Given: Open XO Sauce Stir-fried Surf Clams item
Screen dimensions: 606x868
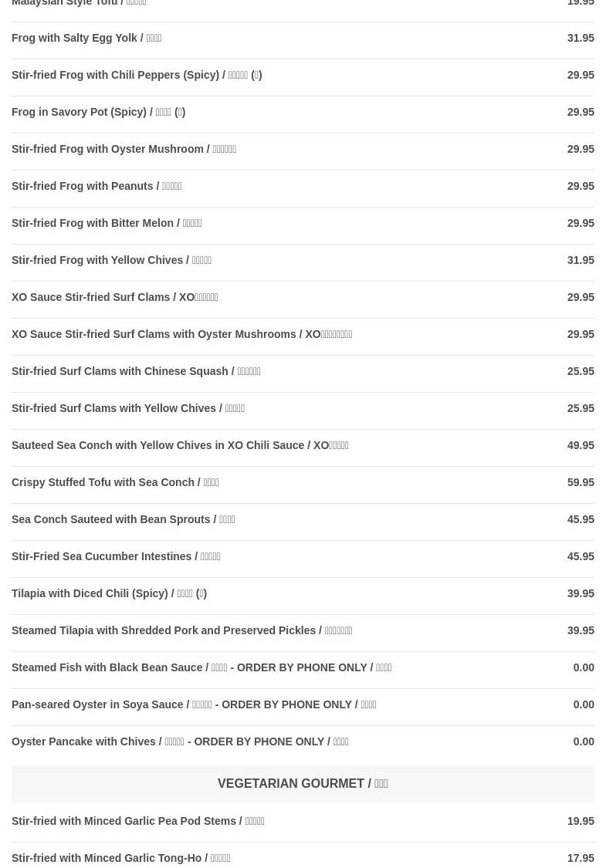Looking at the screenshot, I should coord(303,298).
